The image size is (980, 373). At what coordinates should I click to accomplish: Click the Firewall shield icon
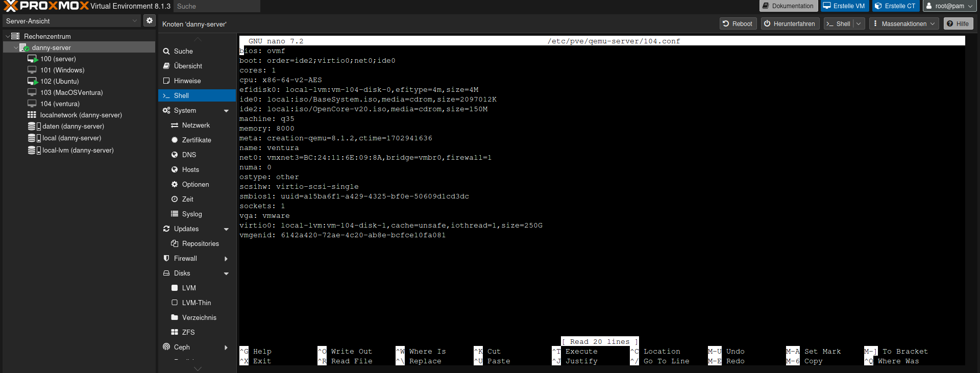click(166, 258)
